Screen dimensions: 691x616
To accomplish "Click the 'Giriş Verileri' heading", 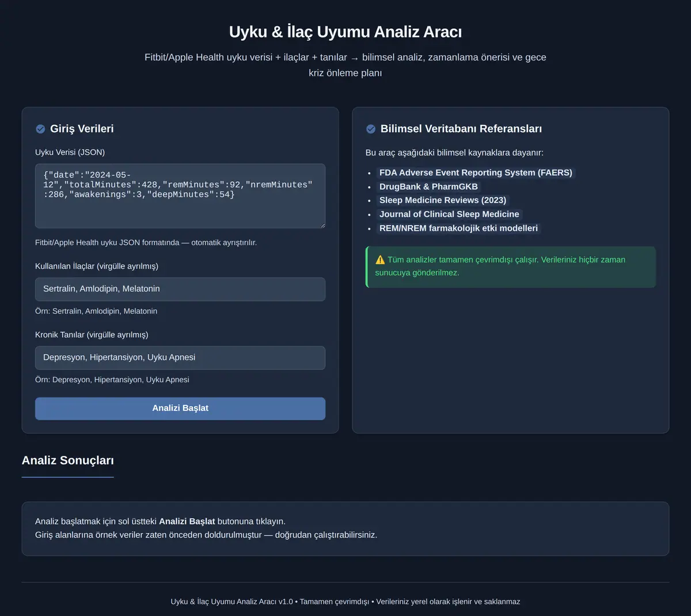I will (x=82, y=129).
